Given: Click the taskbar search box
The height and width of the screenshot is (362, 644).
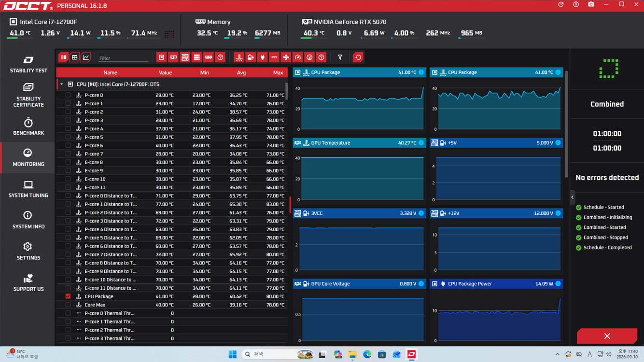Looking at the screenshot, I should tap(278, 354).
